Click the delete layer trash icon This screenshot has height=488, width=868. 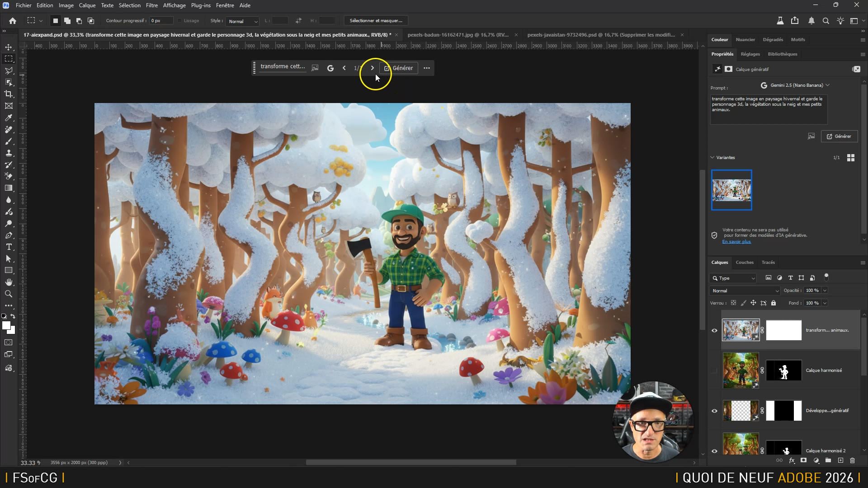(852, 460)
